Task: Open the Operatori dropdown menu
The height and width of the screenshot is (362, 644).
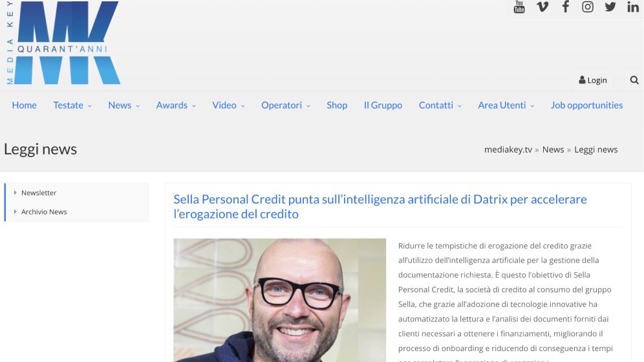Action: click(x=285, y=105)
